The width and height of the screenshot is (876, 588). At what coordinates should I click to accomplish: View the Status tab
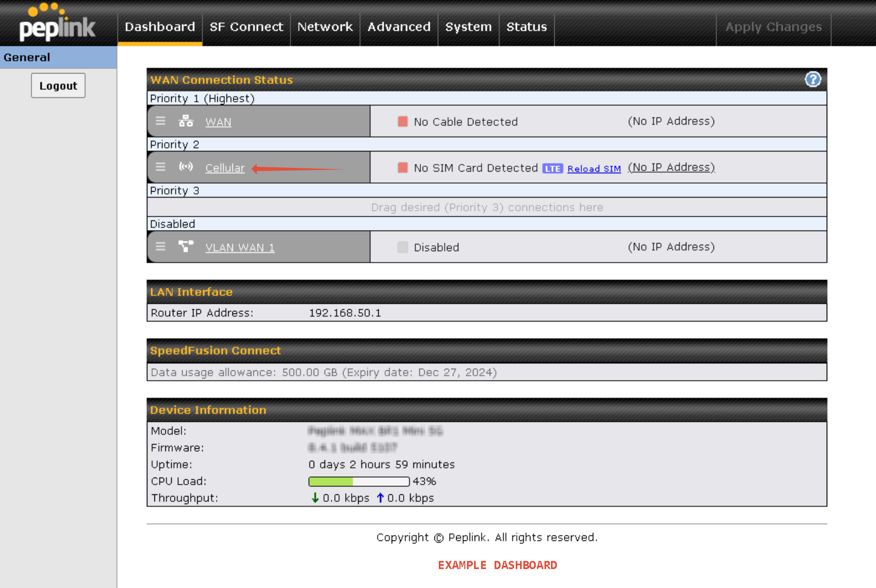pos(527,27)
